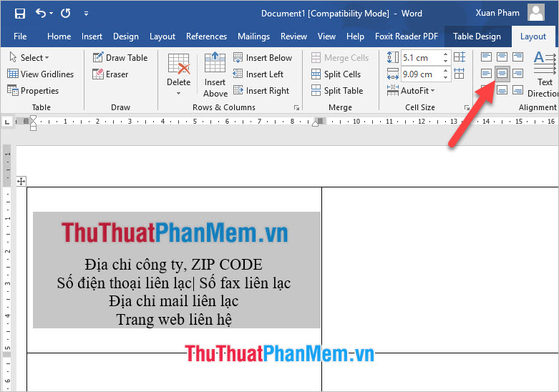Screen dimensions: 559x392
Task: Open the Insert ribbon tab
Action: (92, 36)
